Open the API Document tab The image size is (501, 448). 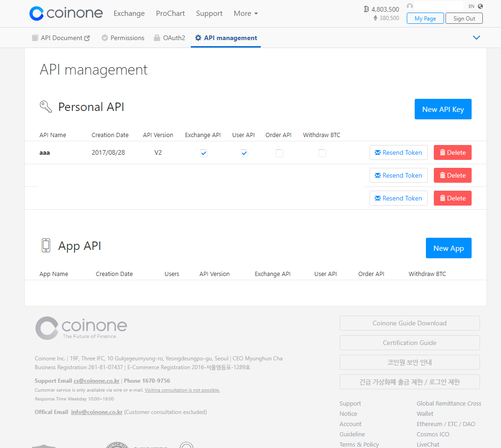pyautogui.click(x=61, y=38)
